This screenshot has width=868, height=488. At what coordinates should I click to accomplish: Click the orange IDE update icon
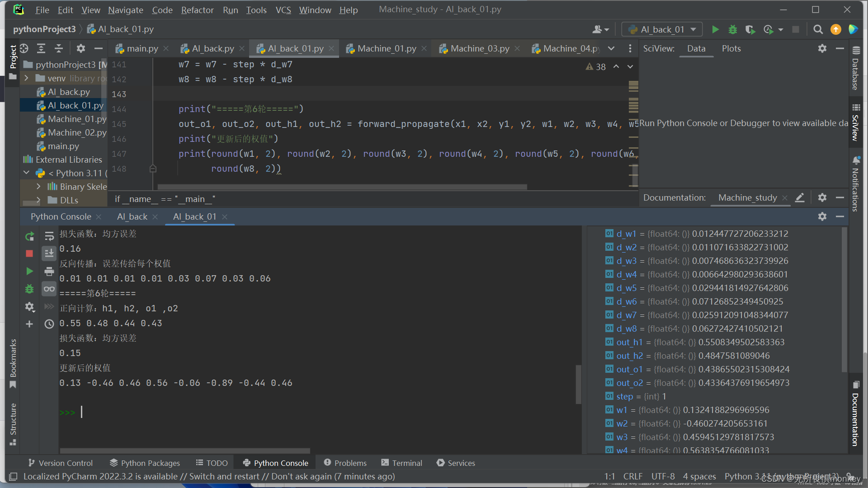click(836, 29)
